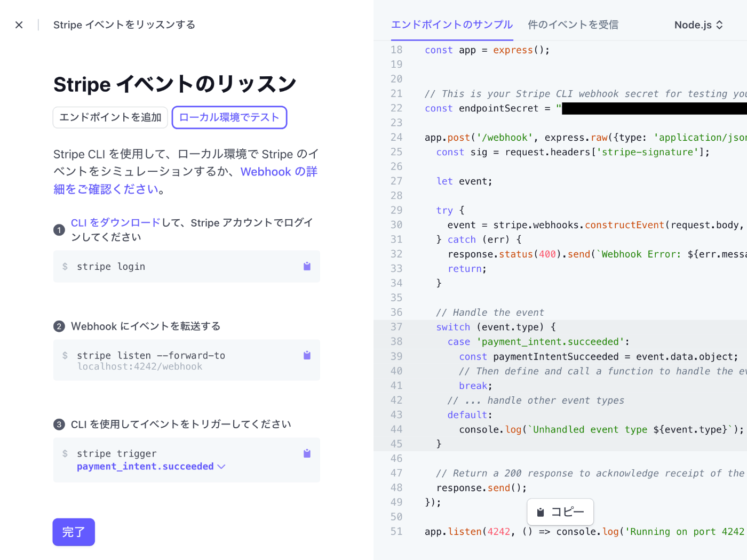Click the 'app.listen(4242' code line
Screen dimensions: 747x560
click(x=586, y=532)
